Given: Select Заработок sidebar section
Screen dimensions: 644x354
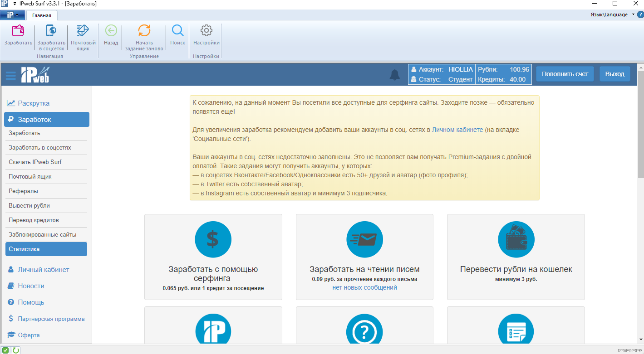Looking at the screenshot, I should pyautogui.click(x=47, y=120).
